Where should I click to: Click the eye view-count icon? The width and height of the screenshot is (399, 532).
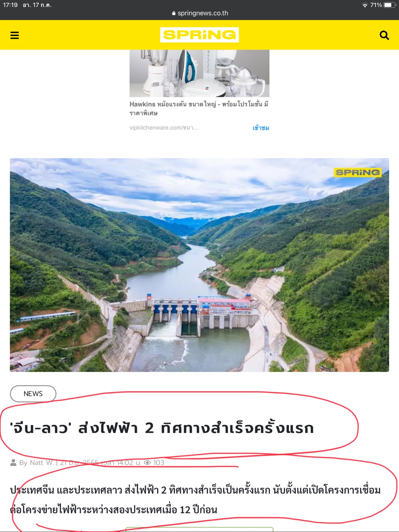pyautogui.click(x=148, y=462)
